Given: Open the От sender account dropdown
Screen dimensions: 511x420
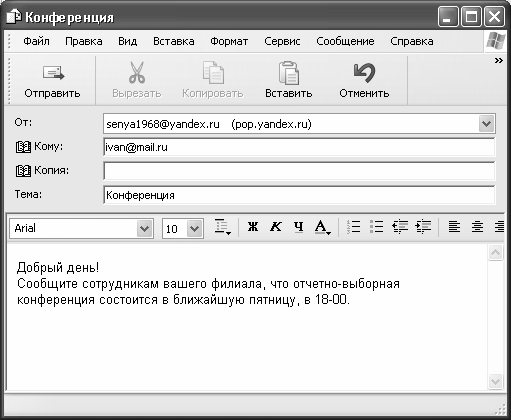Looking at the screenshot, I should pyautogui.click(x=486, y=124).
